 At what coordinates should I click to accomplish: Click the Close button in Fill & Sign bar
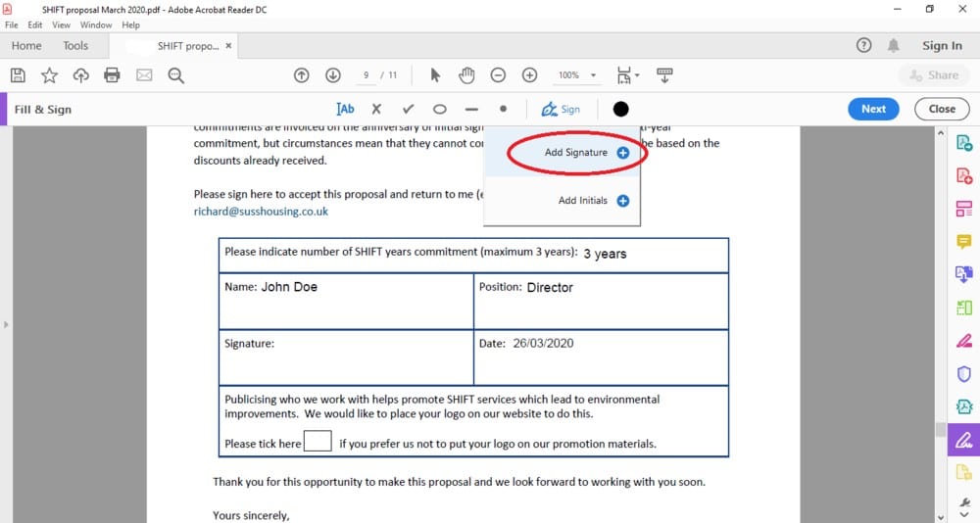point(942,109)
